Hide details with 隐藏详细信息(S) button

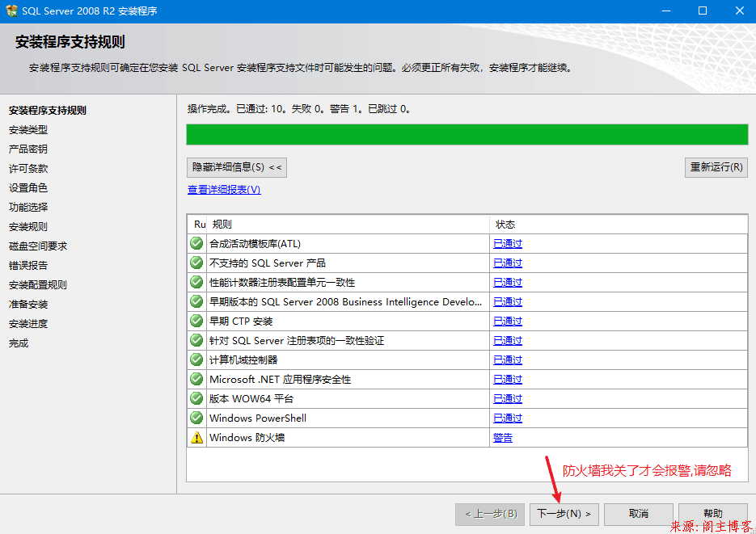click(x=237, y=167)
